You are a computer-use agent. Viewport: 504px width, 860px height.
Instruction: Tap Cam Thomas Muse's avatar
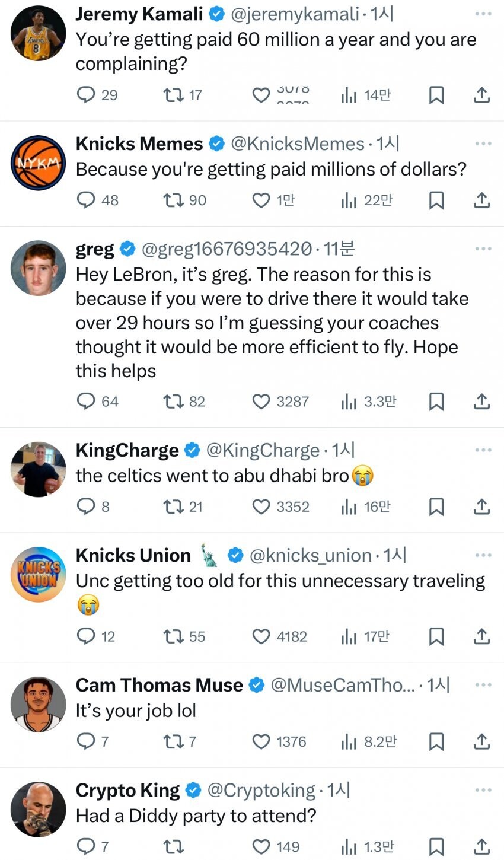pos(39,705)
